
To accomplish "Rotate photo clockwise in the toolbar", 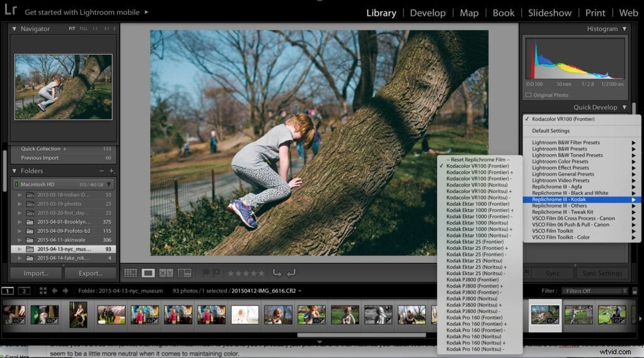I will click(x=291, y=273).
